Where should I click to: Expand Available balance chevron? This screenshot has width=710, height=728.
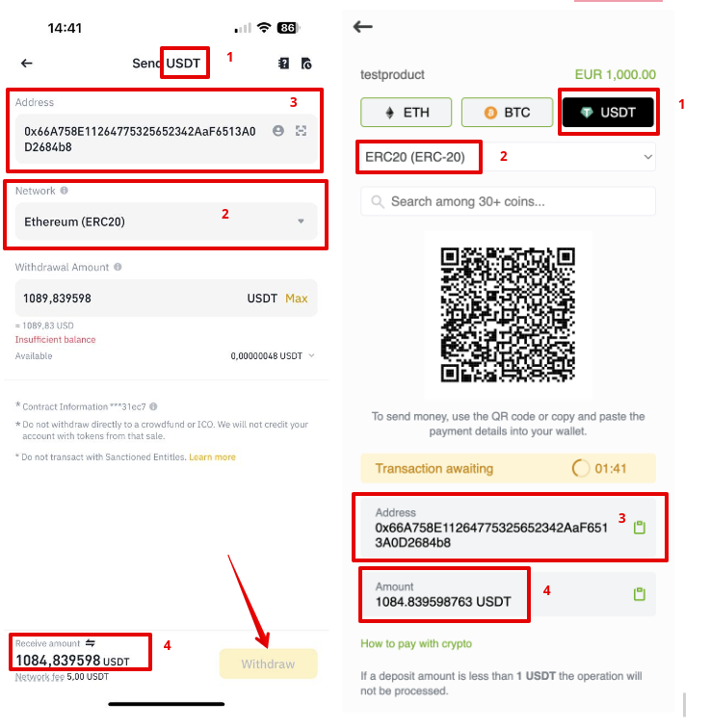tap(311, 355)
